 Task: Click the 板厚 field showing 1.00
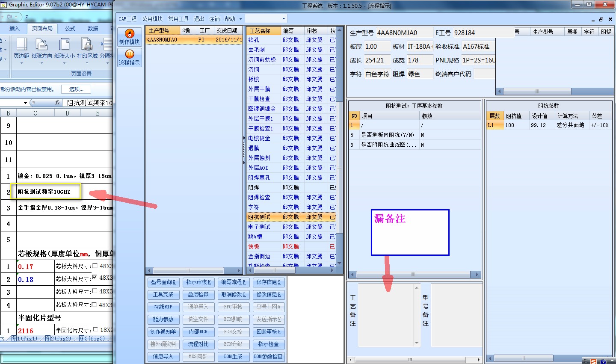[377, 47]
